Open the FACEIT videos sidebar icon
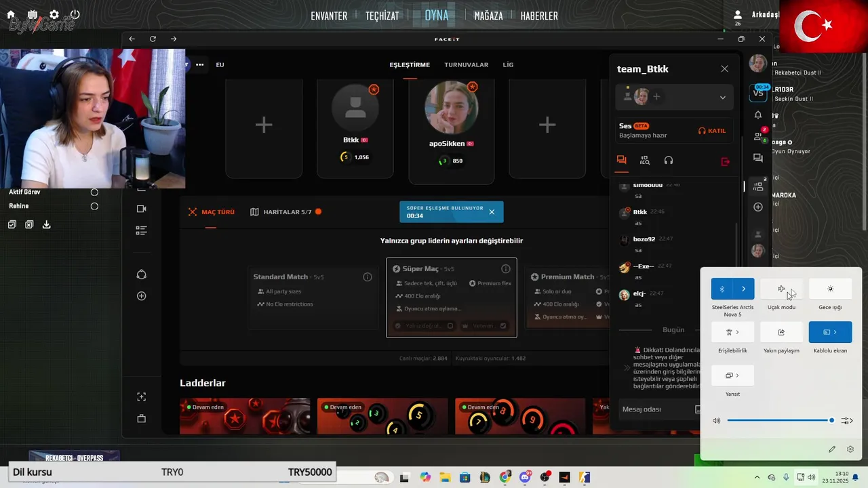This screenshot has height=488, width=868. (141, 209)
